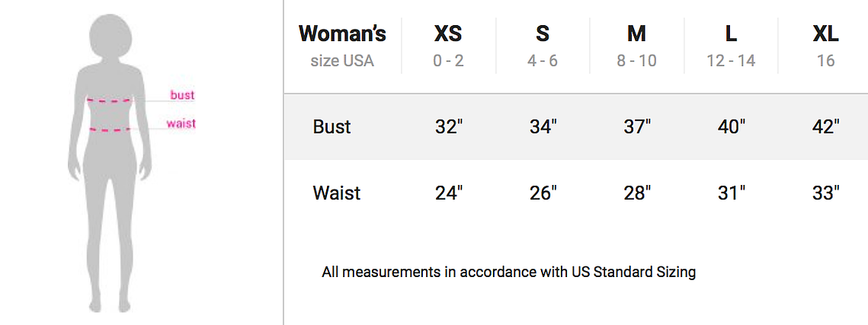This screenshot has height=325, width=868.
Task: Select the pink waist label
Action: click(181, 123)
